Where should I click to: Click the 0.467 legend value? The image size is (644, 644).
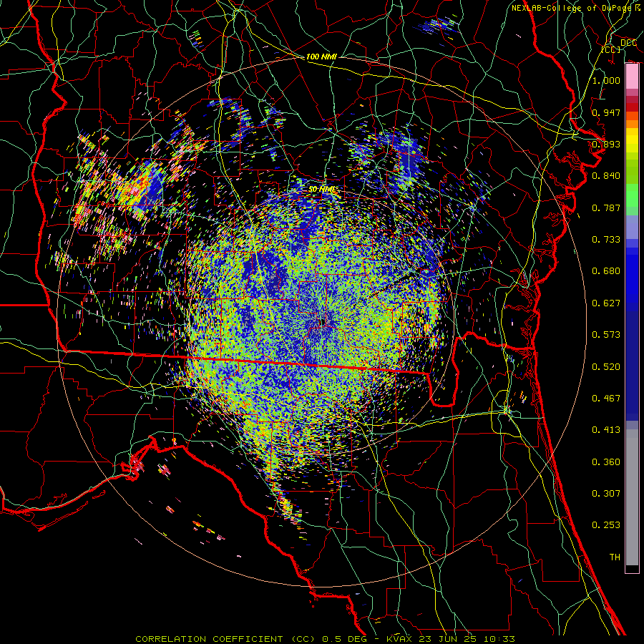tap(606, 399)
